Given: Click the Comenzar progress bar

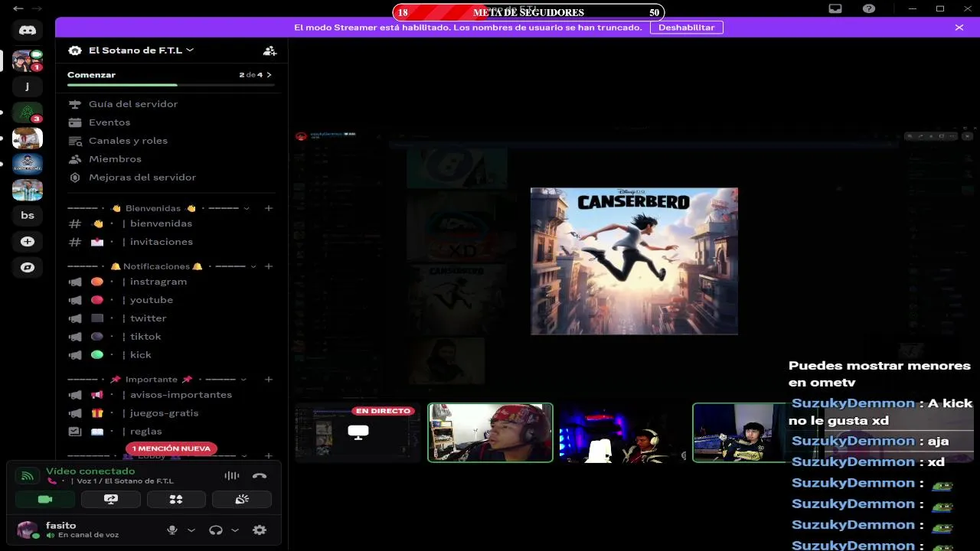Looking at the screenshot, I should [x=171, y=85].
